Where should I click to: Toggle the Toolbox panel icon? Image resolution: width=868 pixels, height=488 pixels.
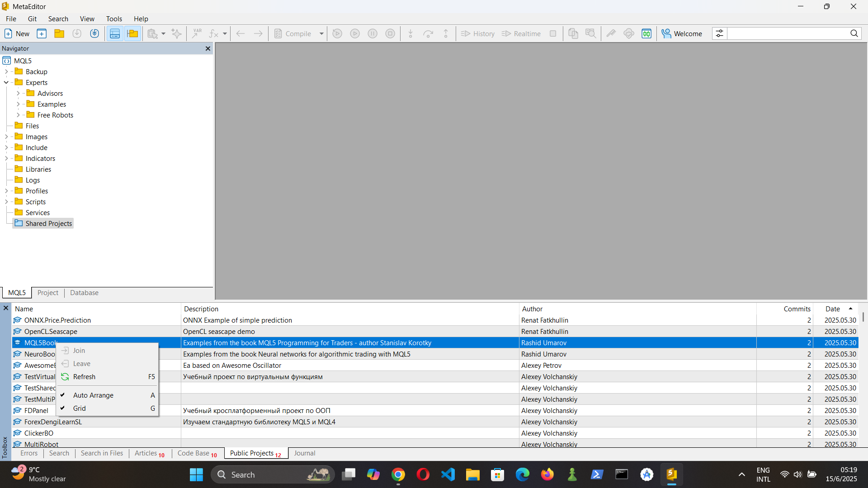point(115,33)
